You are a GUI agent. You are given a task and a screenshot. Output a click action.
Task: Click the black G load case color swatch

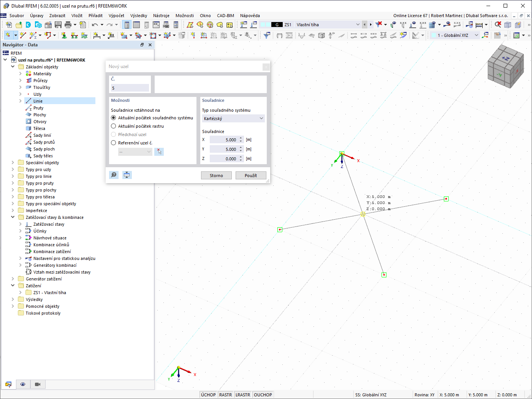pos(277,25)
